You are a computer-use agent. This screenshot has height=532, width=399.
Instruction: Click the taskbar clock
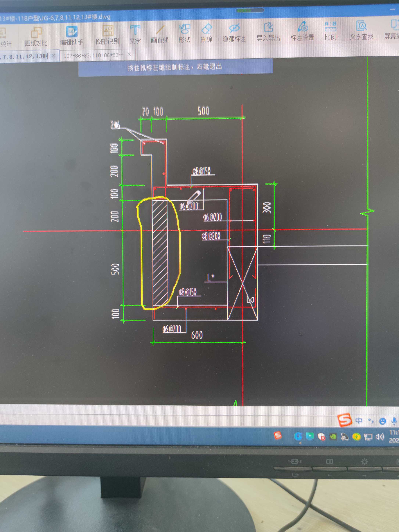coord(394,436)
